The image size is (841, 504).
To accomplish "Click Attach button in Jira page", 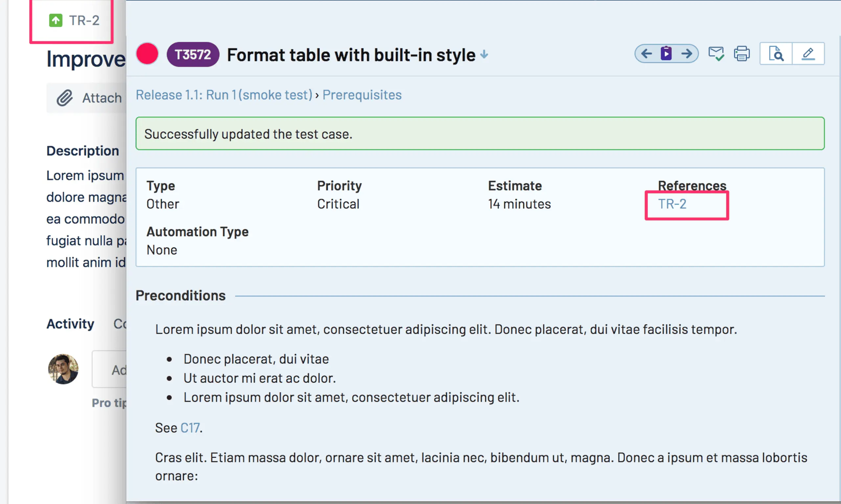I will tap(86, 98).
